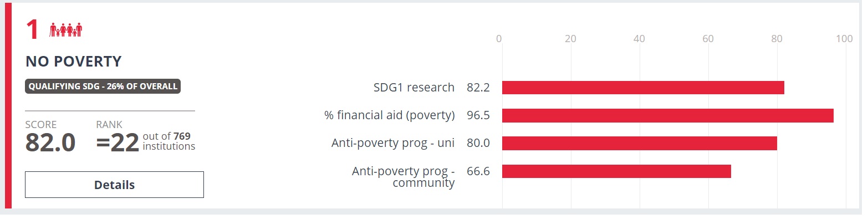The width and height of the screenshot is (868, 224).
Task: Select the Anti-poverty prog - community bar
Action: (x=616, y=171)
